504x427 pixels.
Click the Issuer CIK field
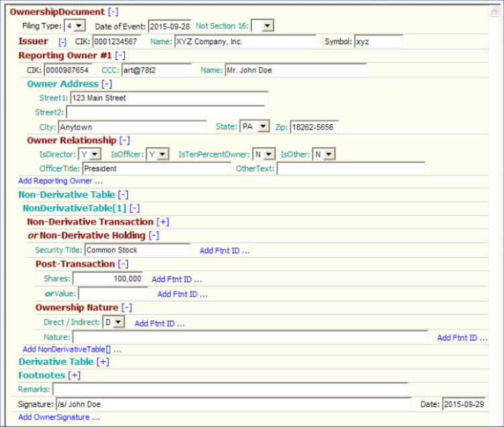pyautogui.click(x=116, y=42)
